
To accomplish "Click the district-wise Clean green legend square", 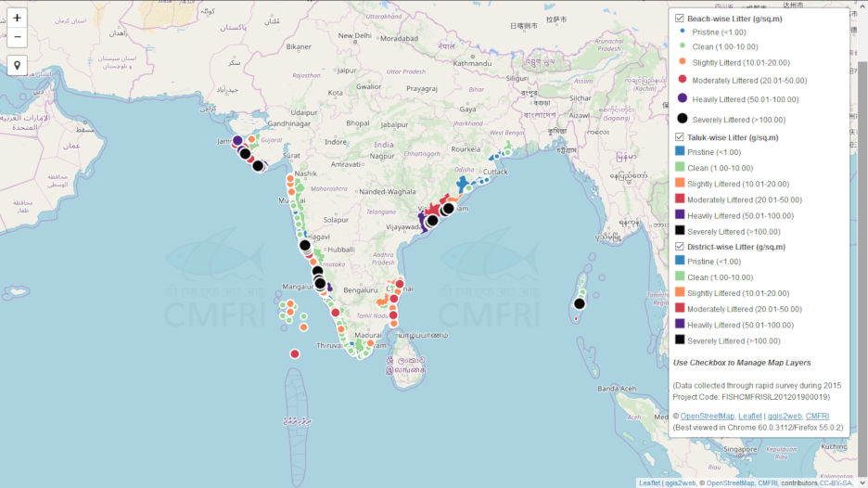I will click(x=680, y=276).
